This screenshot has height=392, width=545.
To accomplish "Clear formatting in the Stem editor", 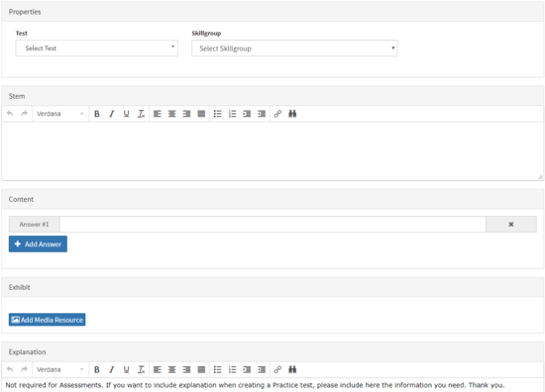I will (141, 114).
